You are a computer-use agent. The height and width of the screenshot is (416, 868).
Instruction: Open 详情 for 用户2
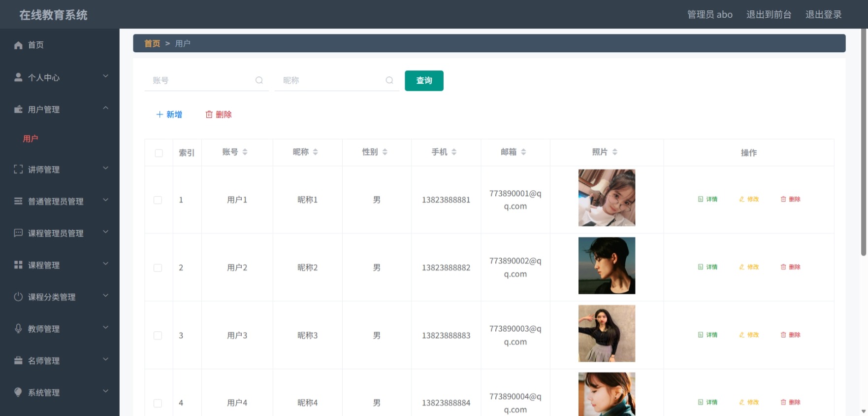point(707,267)
